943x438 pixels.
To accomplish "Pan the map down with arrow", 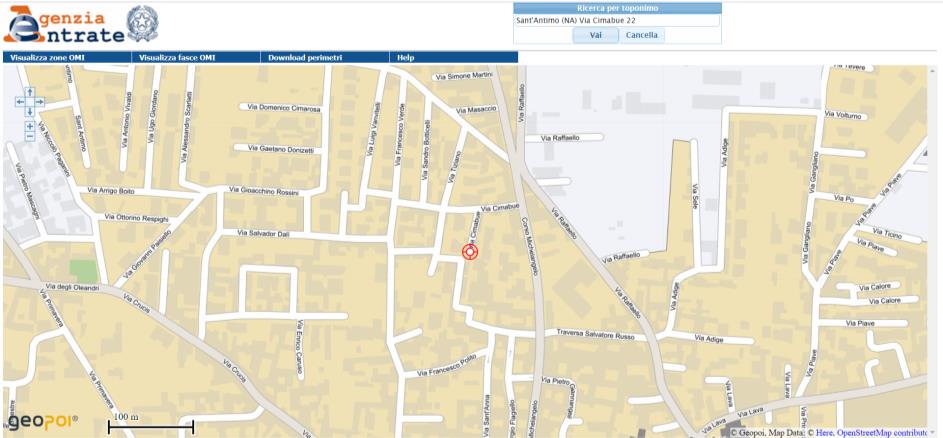I will pyautogui.click(x=29, y=112).
